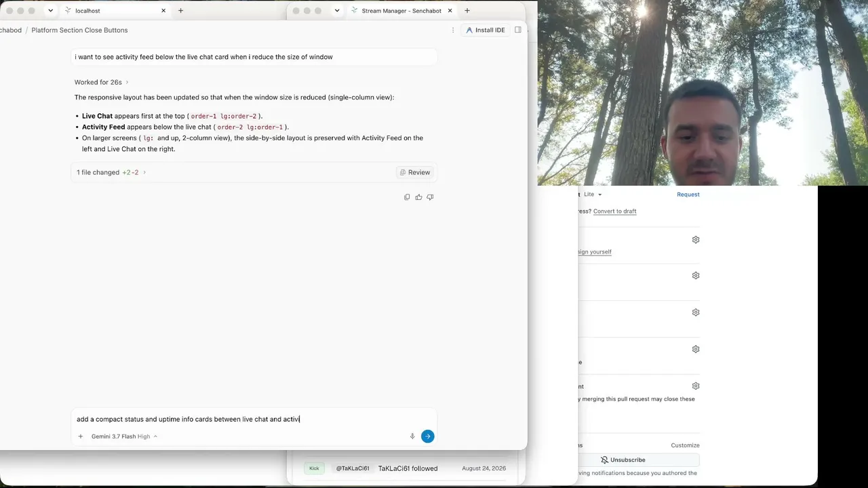
Task: Click the user message about activity feed
Action: (254, 57)
